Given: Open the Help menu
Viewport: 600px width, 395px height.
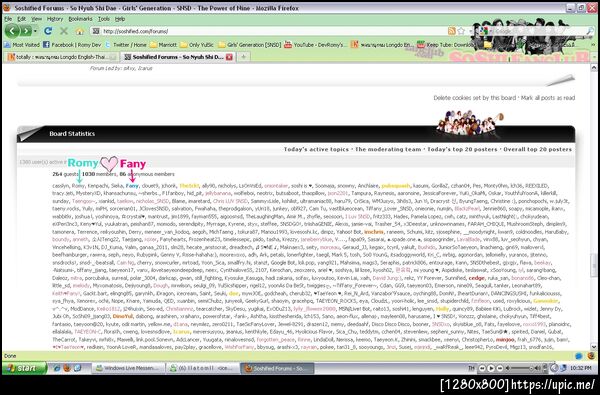Looking at the screenshot, I should point(120,19).
